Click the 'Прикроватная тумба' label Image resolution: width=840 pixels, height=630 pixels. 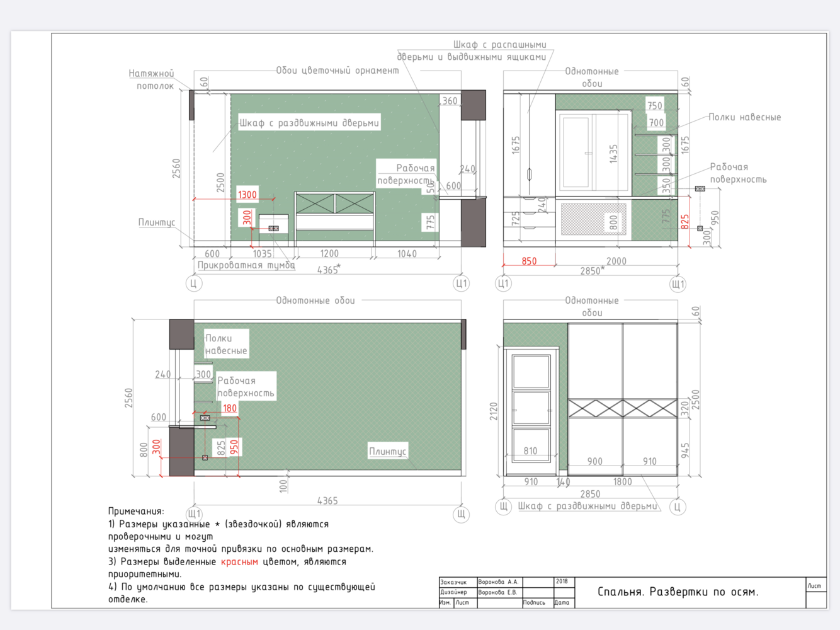[246, 265]
